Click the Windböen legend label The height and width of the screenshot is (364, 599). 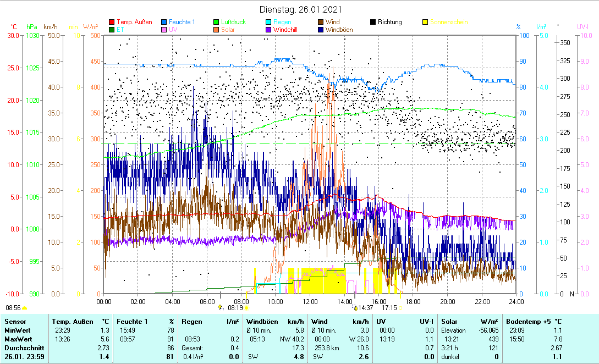tap(339, 30)
